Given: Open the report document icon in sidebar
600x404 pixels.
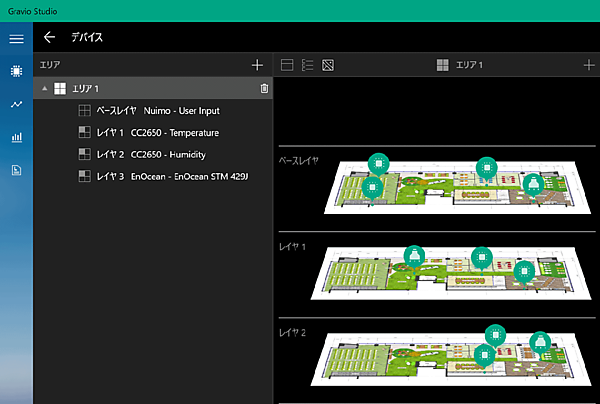Looking at the screenshot, I should [16, 170].
